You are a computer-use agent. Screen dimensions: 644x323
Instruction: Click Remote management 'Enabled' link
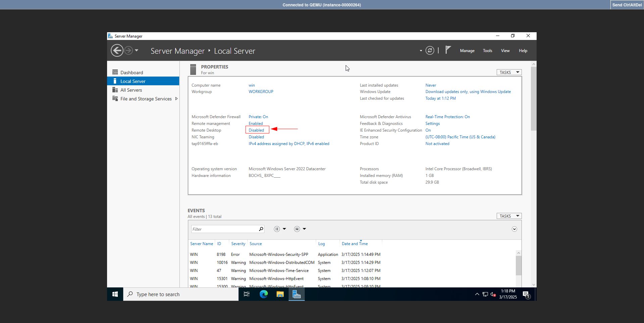click(x=256, y=124)
